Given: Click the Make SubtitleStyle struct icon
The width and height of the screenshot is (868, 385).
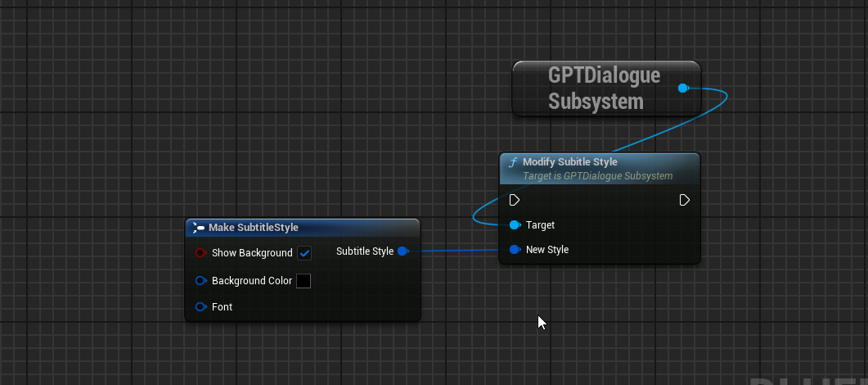Looking at the screenshot, I should coord(199,228).
